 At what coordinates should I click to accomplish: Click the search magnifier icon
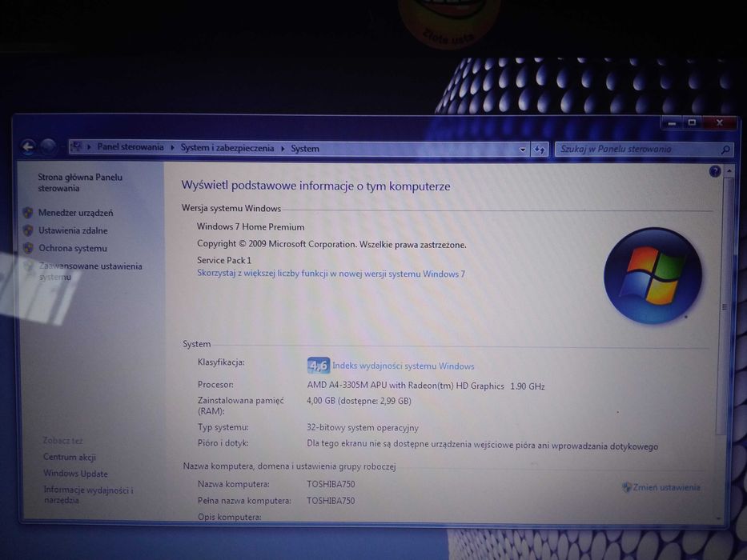[725, 150]
